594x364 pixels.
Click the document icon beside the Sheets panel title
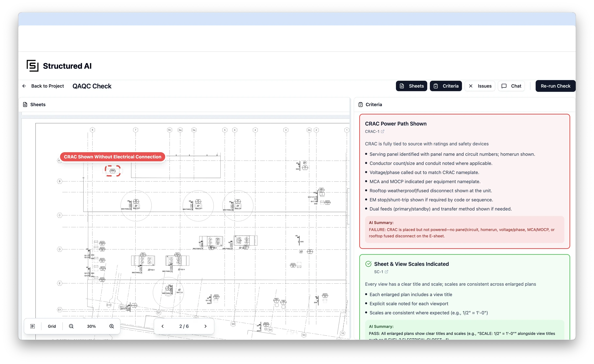click(25, 104)
